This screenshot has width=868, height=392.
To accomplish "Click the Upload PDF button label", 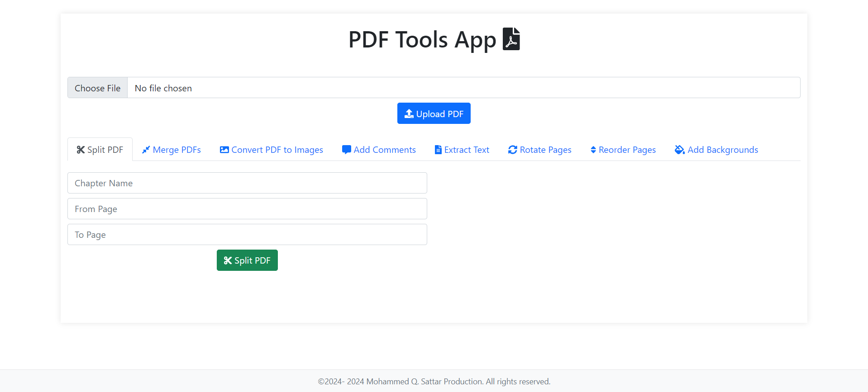I will 440,114.
